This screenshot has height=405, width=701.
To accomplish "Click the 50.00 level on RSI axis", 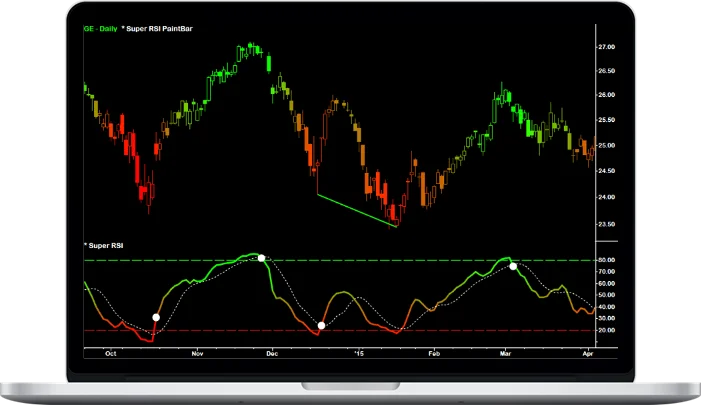I will click(x=606, y=295).
